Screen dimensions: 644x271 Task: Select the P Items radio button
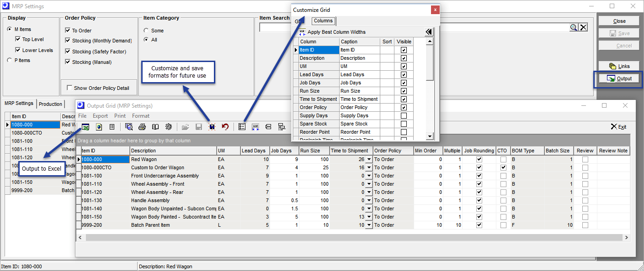click(x=9, y=60)
